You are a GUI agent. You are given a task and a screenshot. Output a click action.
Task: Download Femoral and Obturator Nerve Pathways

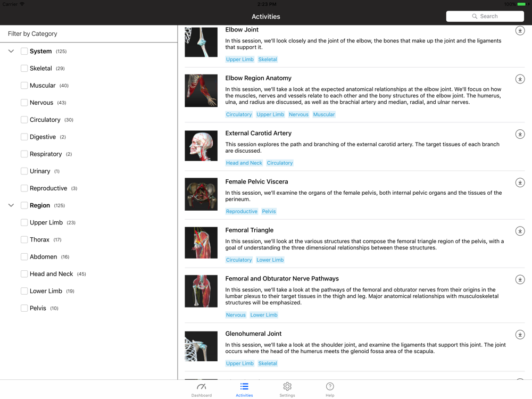[x=520, y=280]
